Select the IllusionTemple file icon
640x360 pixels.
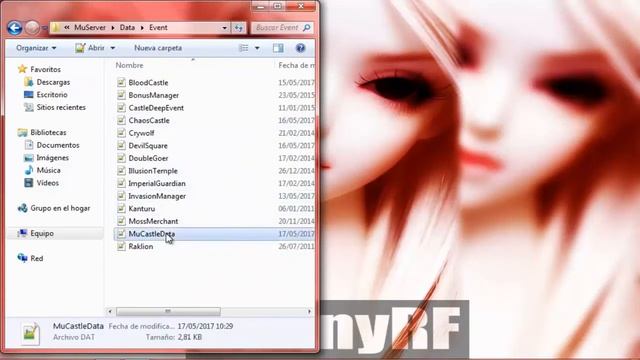(121, 171)
